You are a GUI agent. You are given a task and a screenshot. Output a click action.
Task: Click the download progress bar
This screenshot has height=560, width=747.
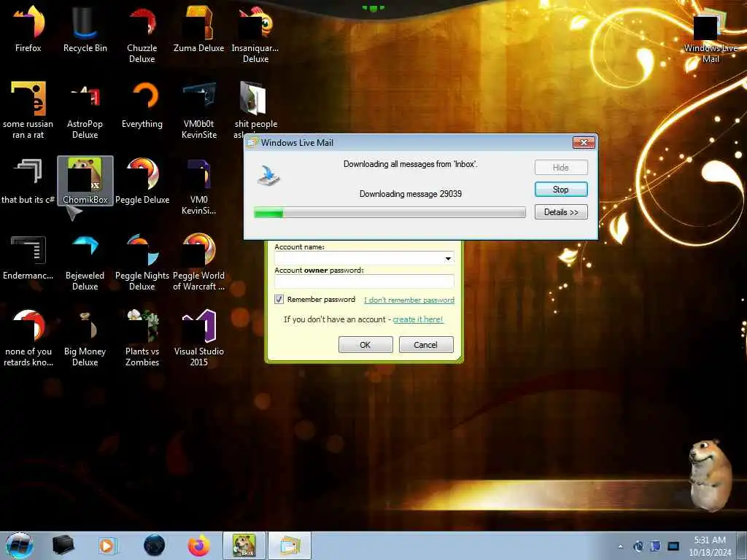390,212
